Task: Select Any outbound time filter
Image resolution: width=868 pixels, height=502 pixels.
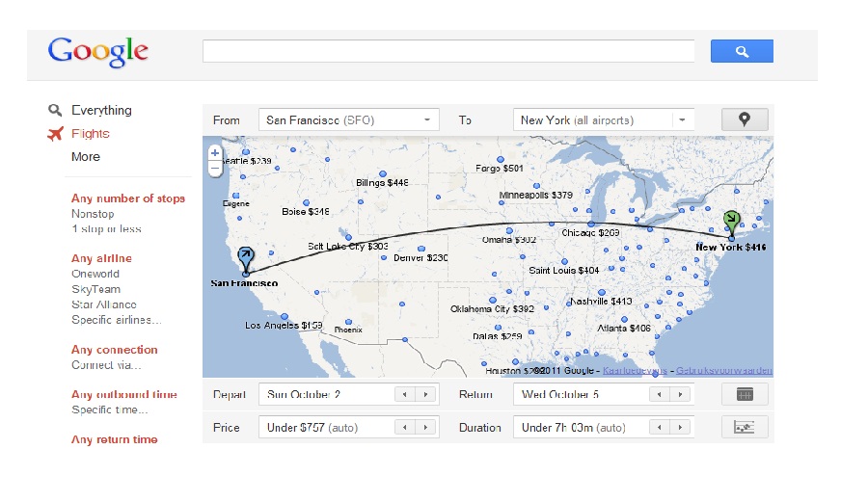Action: click(x=124, y=394)
